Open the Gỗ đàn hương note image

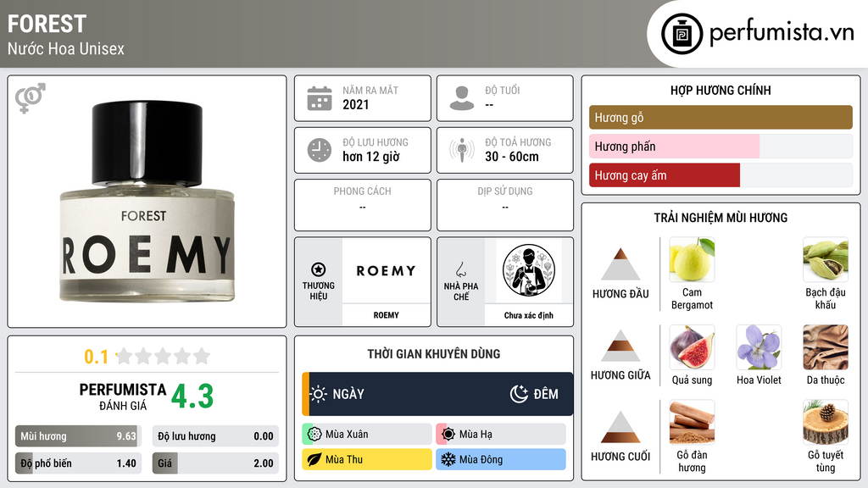[x=692, y=422]
